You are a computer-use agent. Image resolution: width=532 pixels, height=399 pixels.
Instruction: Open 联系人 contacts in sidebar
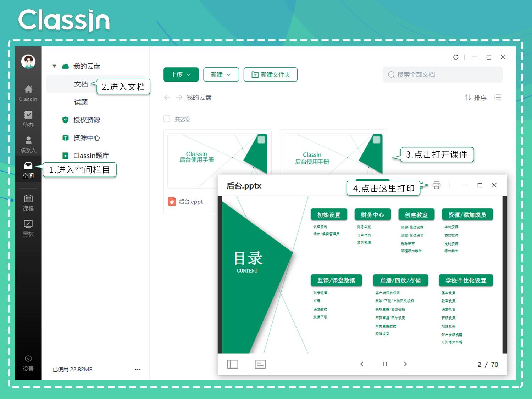click(28, 145)
